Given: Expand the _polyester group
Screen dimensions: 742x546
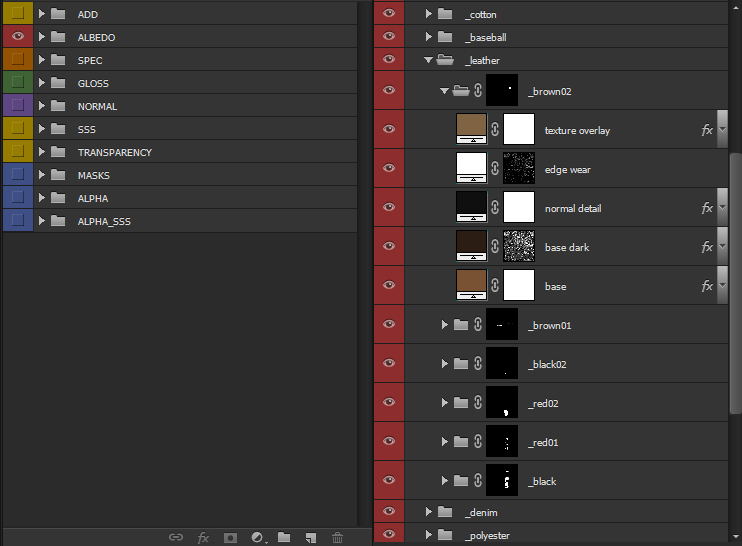Looking at the screenshot, I should (x=429, y=535).
